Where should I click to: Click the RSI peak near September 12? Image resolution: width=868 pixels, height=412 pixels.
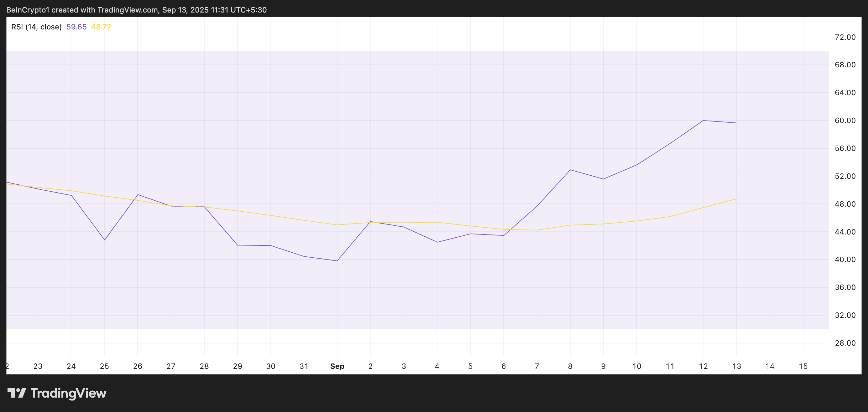point(703,121)
